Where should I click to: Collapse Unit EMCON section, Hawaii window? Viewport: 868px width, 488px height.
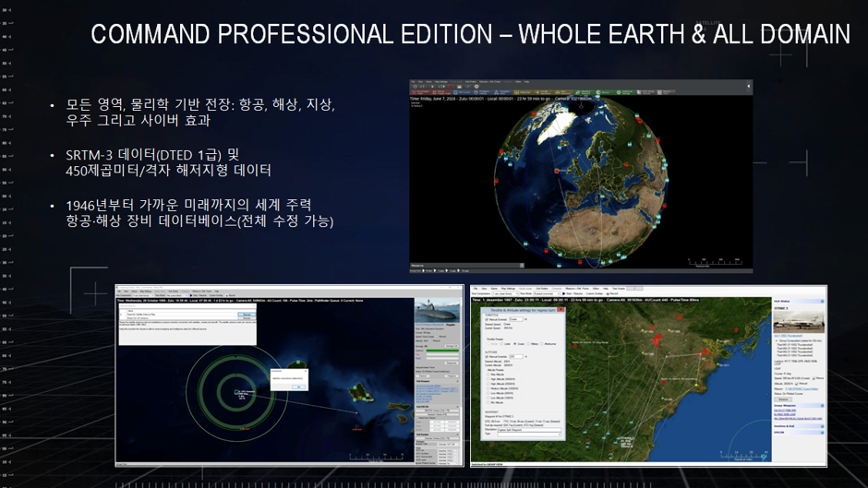click(457, 407)
